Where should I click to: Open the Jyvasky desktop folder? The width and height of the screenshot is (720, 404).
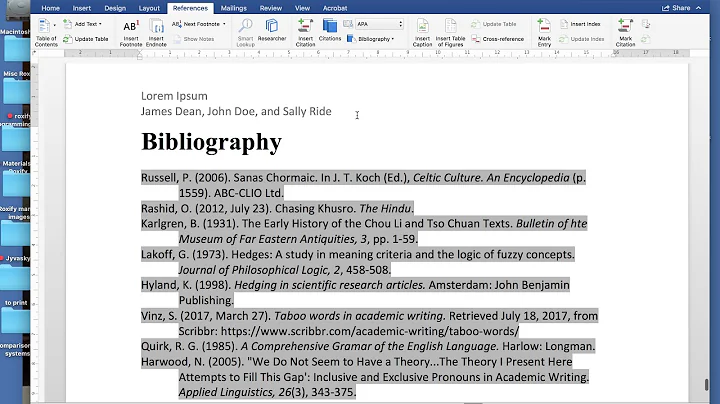(16, 273)
